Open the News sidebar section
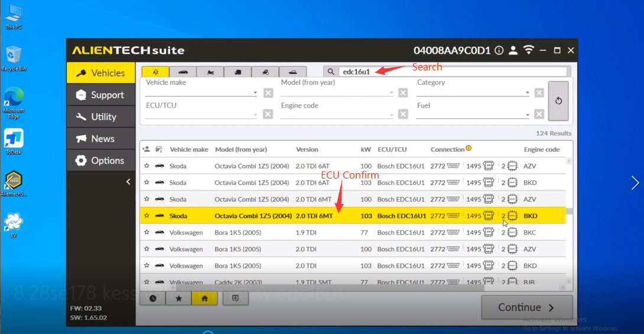 click(x=101, y=138)
